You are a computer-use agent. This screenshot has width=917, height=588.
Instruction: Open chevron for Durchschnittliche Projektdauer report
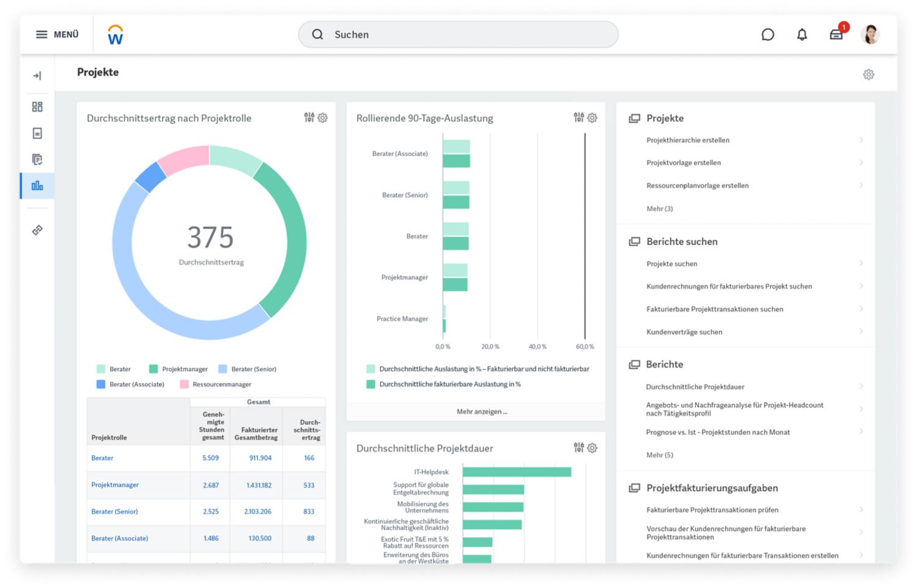pos(861,386)
